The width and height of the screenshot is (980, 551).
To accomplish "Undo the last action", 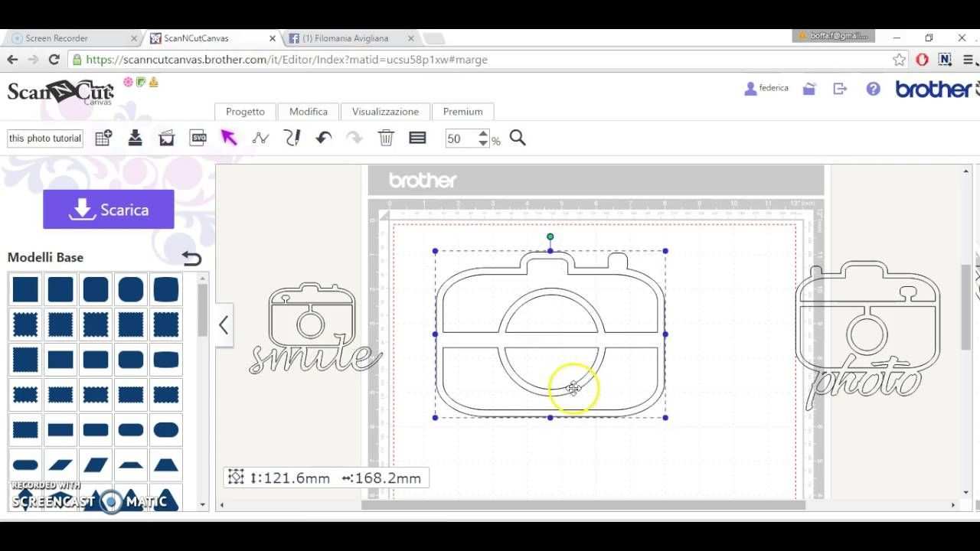I will pyautogui.click(x=323, y=138).
